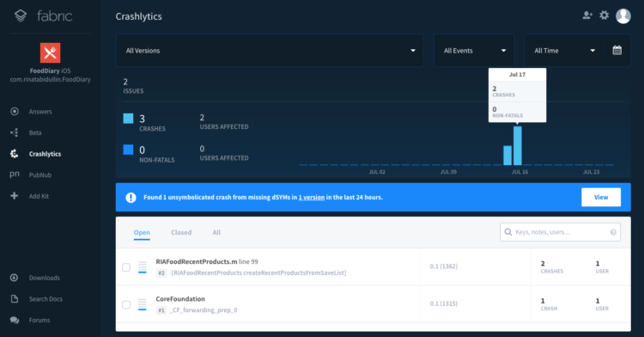Open the All Time range dropdown
Screen dimensions: 644x337
[x=563, y=51]
